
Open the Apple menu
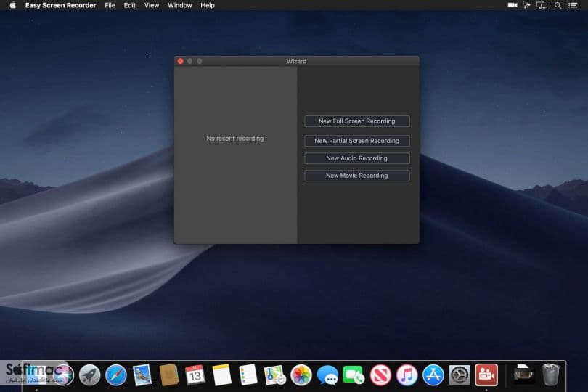[12, 5]
